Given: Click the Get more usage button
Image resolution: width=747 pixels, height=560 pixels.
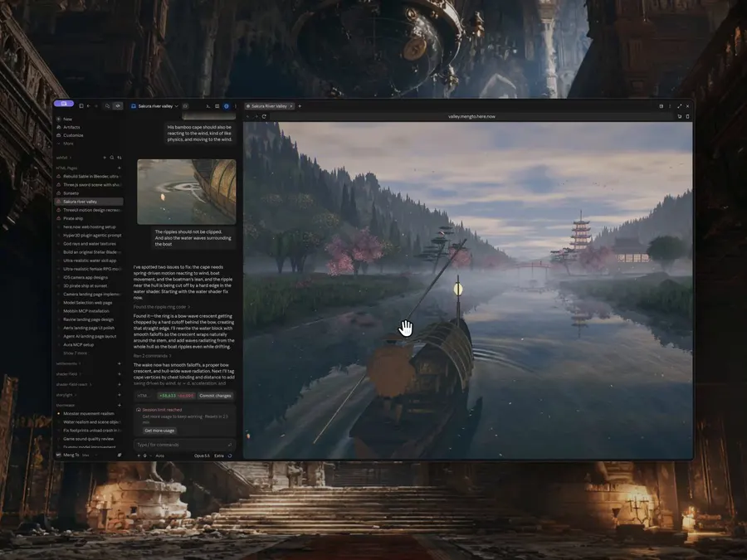Looking at the screenshot, I should (159, 431).
